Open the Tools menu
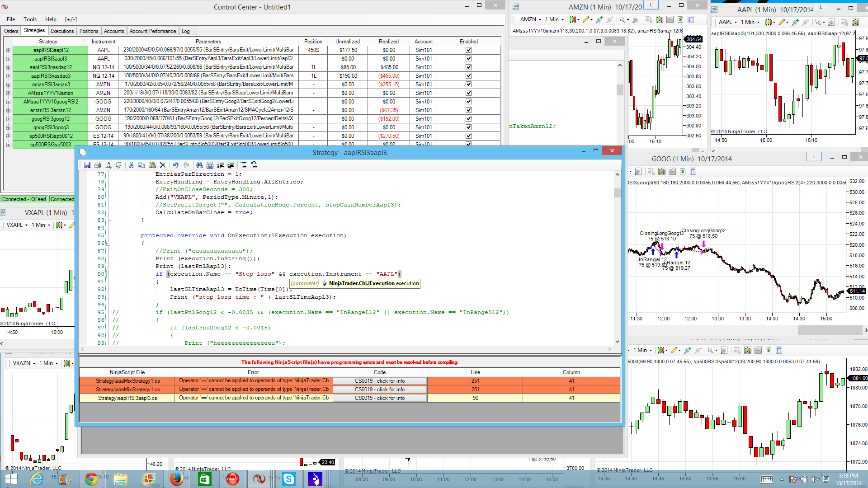The width and height of the screenshot is (868, 488). pyautogui.click(x=30, y=19)
